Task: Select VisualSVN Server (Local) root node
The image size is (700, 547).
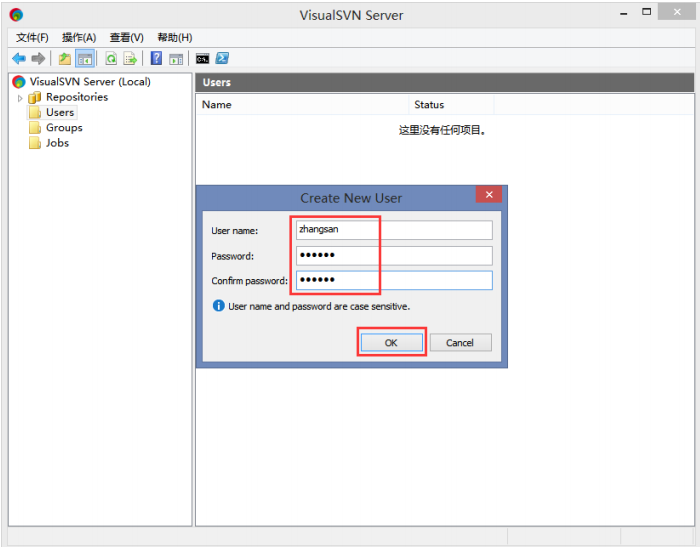Action: tap(90, 82)
